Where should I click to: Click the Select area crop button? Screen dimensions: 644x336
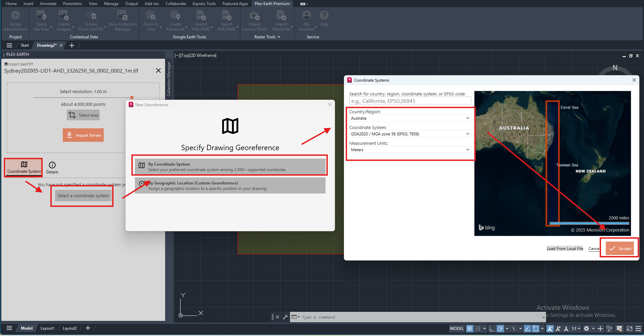(x=83, y=115)
